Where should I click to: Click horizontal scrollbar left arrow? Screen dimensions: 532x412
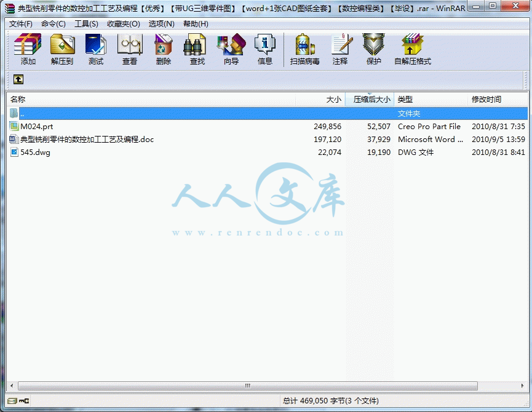(12, 386)
